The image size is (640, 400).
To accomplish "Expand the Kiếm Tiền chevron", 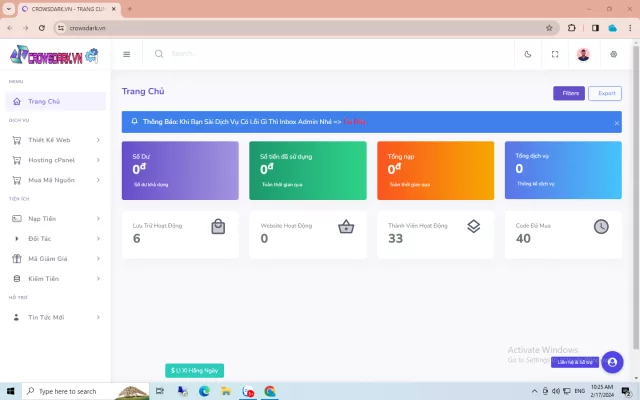I will 98,278.
